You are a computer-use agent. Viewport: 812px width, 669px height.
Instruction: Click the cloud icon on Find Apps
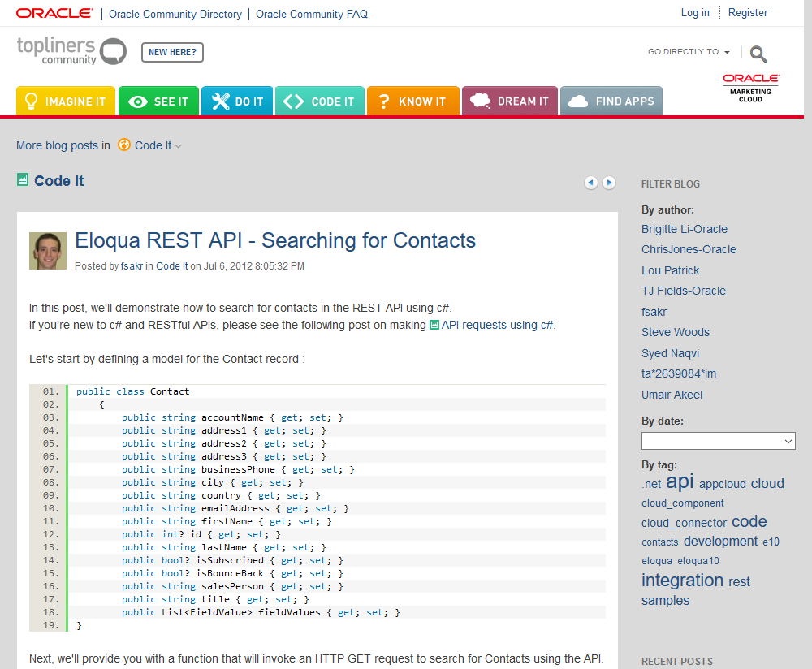click(x=578, y=101)
